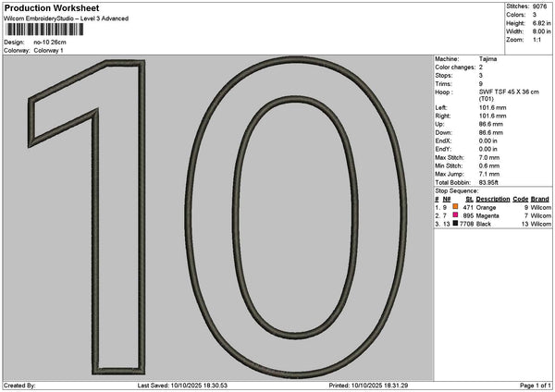The height and width of the screenshot is (392, 555).
Task: Click the 'Trims:' label
Action: (443, 84)
